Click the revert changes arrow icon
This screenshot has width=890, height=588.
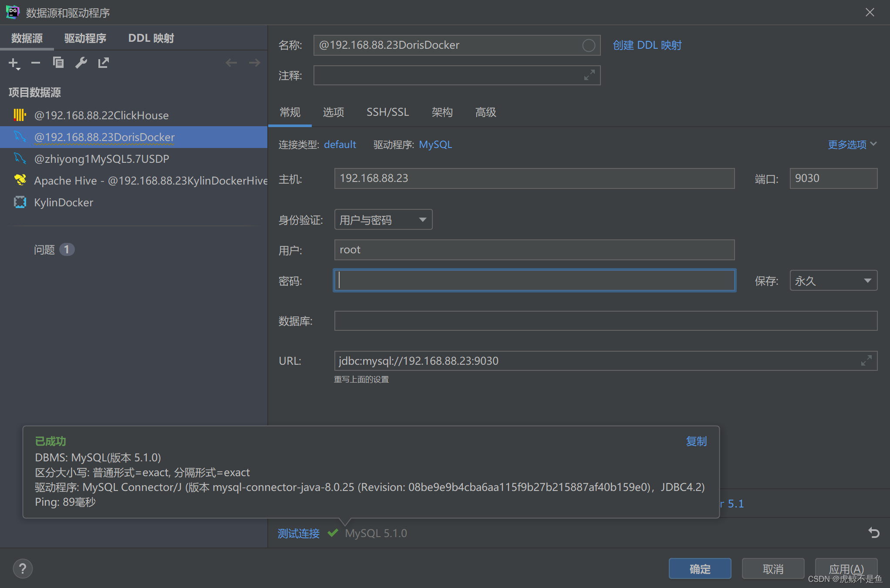coord(873,533)
